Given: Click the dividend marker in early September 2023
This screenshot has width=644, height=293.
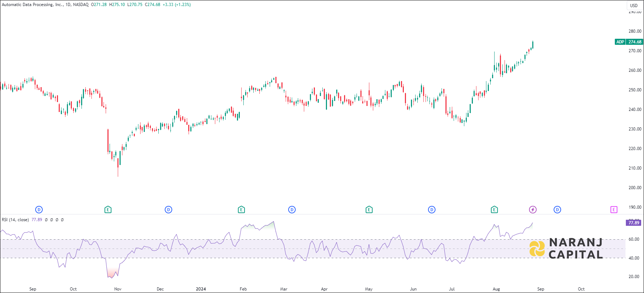Looking at the screenshot, I should (x=39, y=210).
